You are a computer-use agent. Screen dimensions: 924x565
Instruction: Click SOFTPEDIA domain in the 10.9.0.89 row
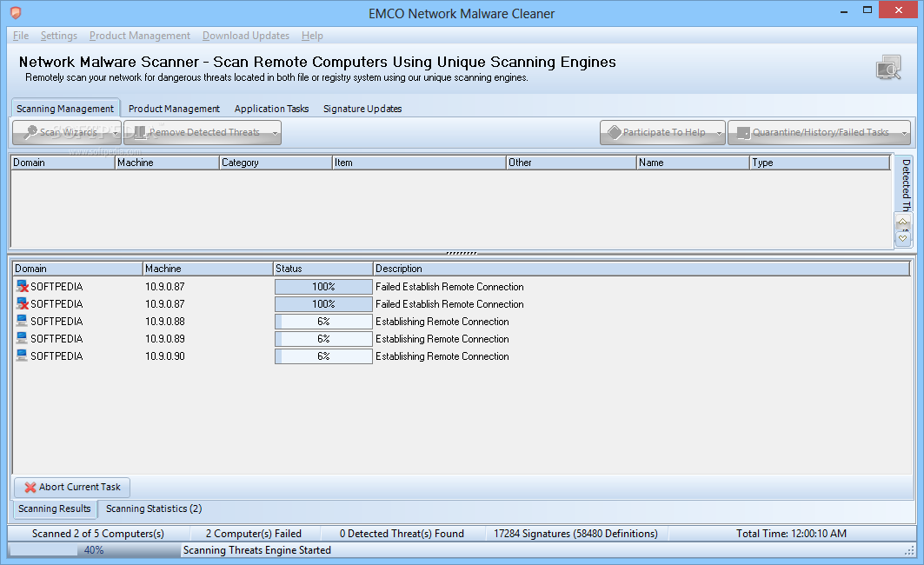point(57,339)
